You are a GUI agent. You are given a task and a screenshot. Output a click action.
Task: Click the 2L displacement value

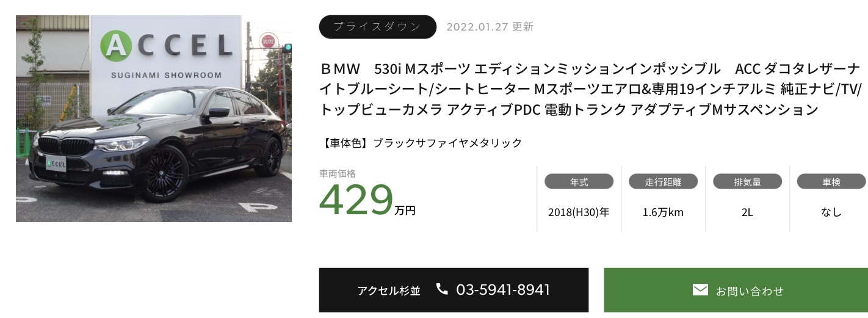(747, 212)
